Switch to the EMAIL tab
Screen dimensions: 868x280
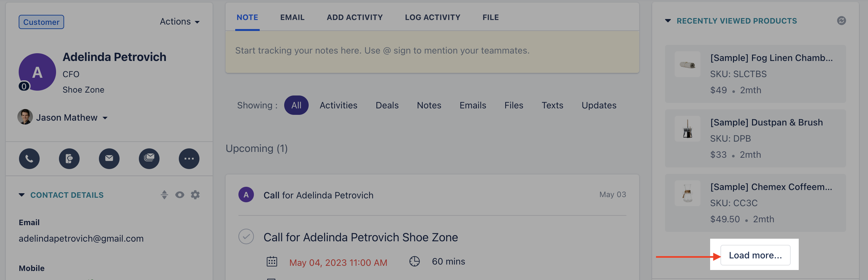292,17
